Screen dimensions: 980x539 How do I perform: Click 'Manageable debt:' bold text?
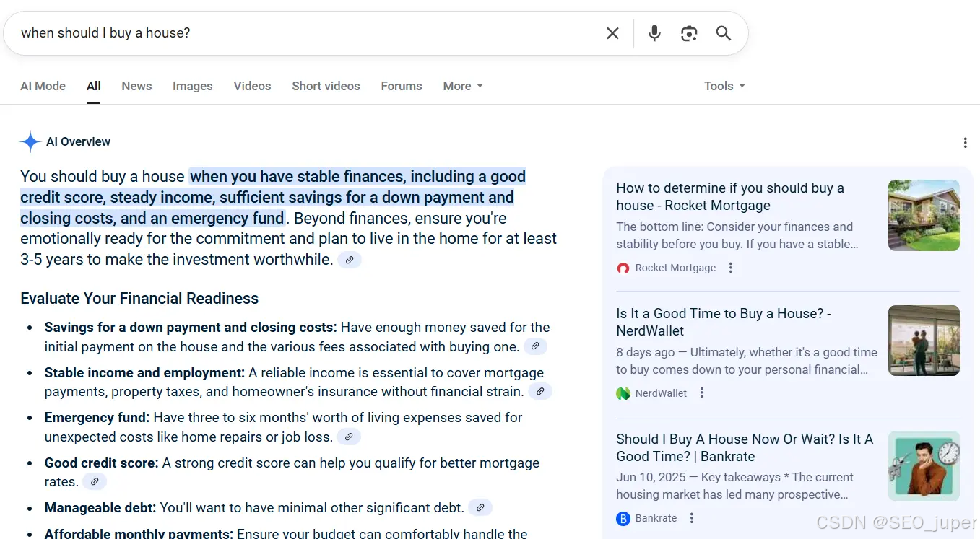tap(100, 508)
